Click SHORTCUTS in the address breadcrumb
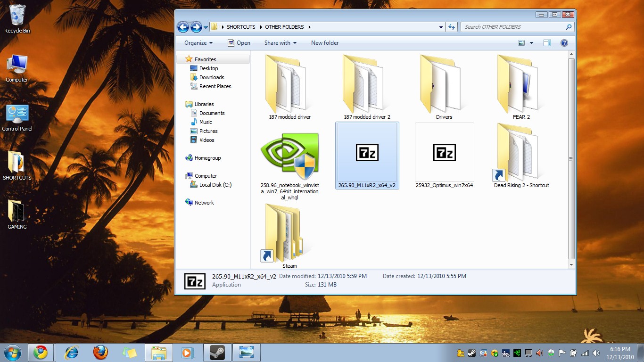 pyautogui.click(x=241, y=27)
